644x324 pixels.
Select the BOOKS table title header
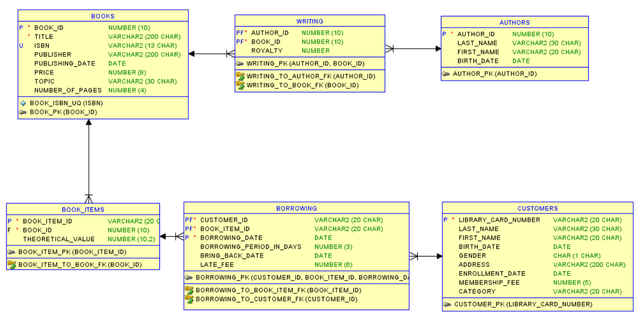pyautogui.click(x=103, y=16)
